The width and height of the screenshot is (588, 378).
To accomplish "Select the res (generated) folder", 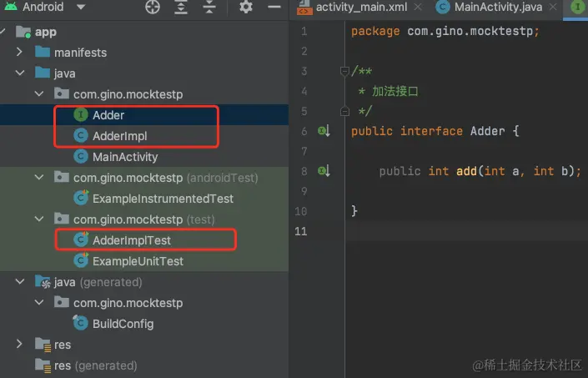I will click(96, 365).
